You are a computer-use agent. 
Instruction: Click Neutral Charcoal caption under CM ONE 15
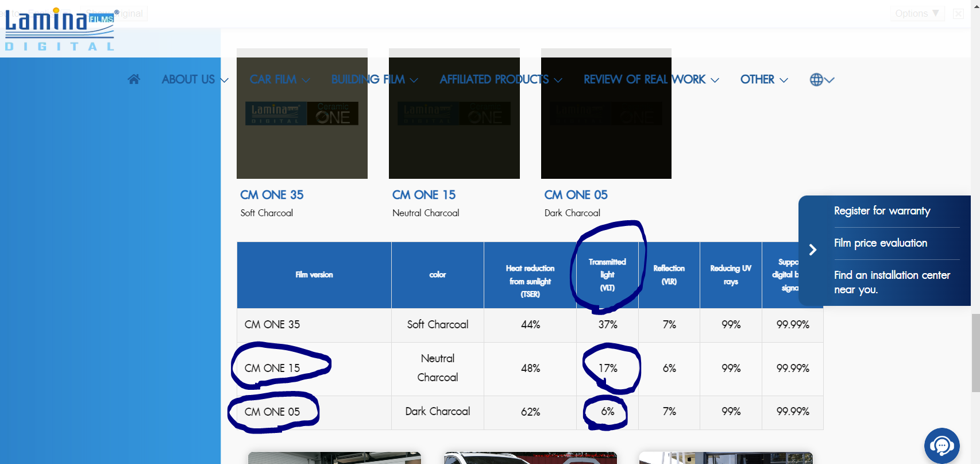[x=426, y=213]
